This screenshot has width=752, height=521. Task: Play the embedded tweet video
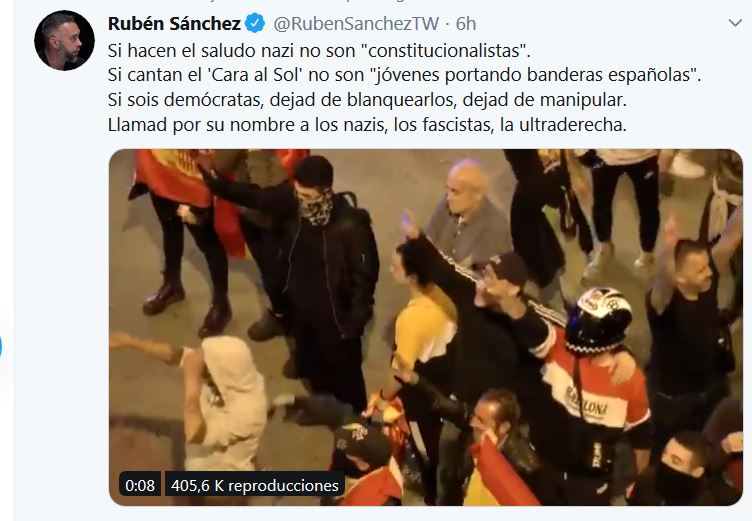point(426,327)
